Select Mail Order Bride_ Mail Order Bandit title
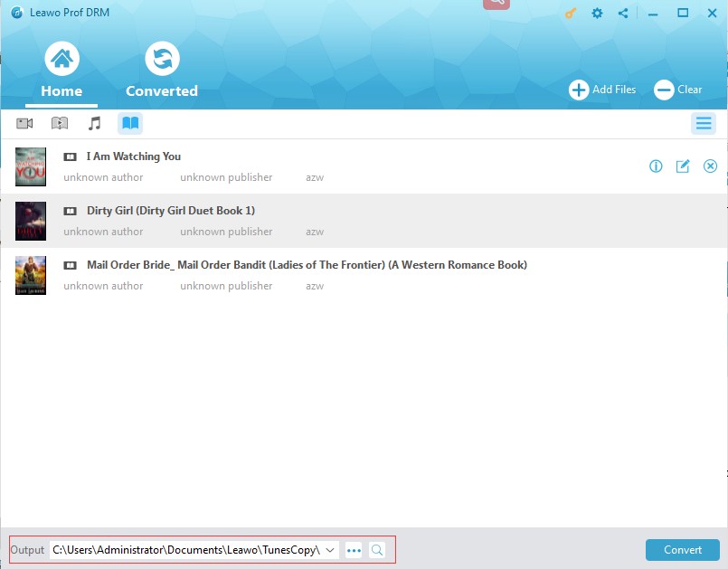This screenshot has height=569, width=728. pyautogui.click(x=307, y=265)
